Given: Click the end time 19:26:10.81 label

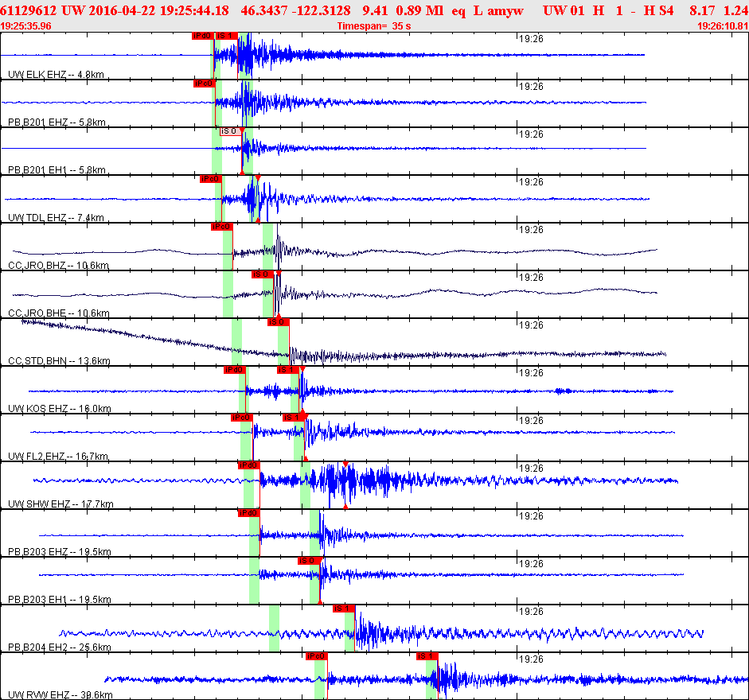Looking at the screenshot, I should point(722,26).
